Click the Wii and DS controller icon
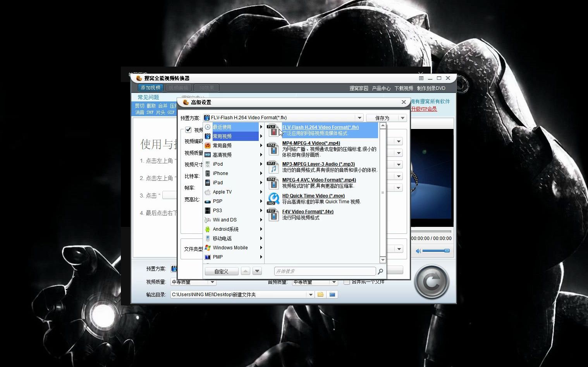This screenshot has height=367, width=588. [x=208, y=220]
